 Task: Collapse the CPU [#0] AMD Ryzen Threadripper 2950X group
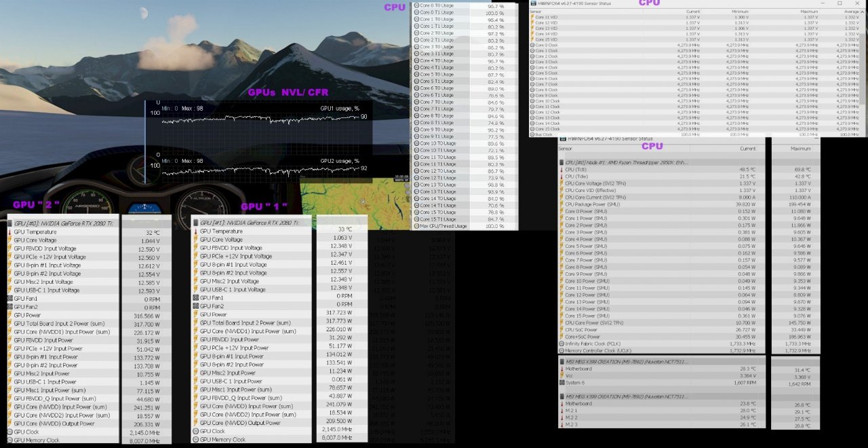click(561, 162)
